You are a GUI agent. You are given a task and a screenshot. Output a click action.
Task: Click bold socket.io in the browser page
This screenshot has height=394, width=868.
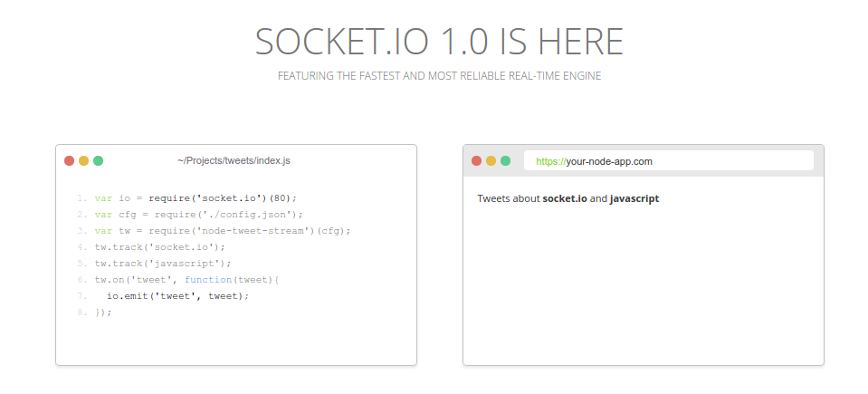pyautogui.click(x=564, y=198)
